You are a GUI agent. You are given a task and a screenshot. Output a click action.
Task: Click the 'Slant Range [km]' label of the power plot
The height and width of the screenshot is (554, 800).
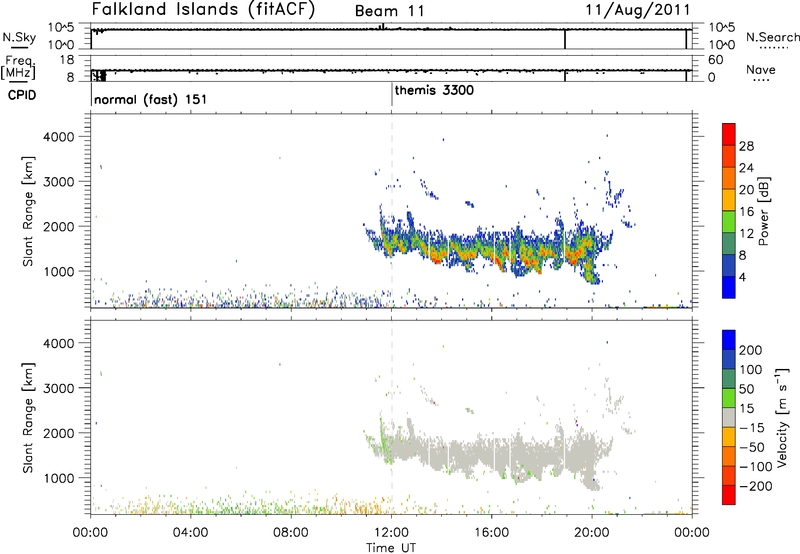coord(28,211)
